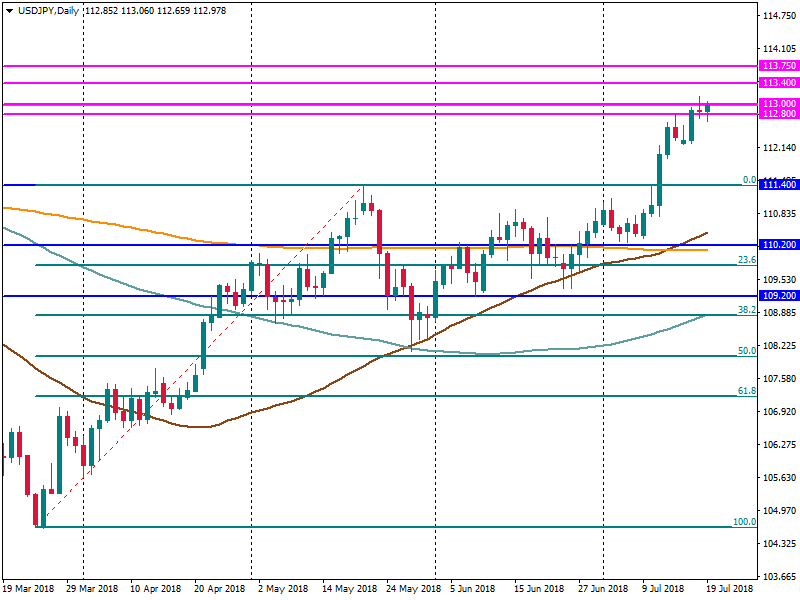Screen dimensions: 800x600
Task: Click the dropdown triangle beside USDJPY,Daily
Action: pos(9,10)
